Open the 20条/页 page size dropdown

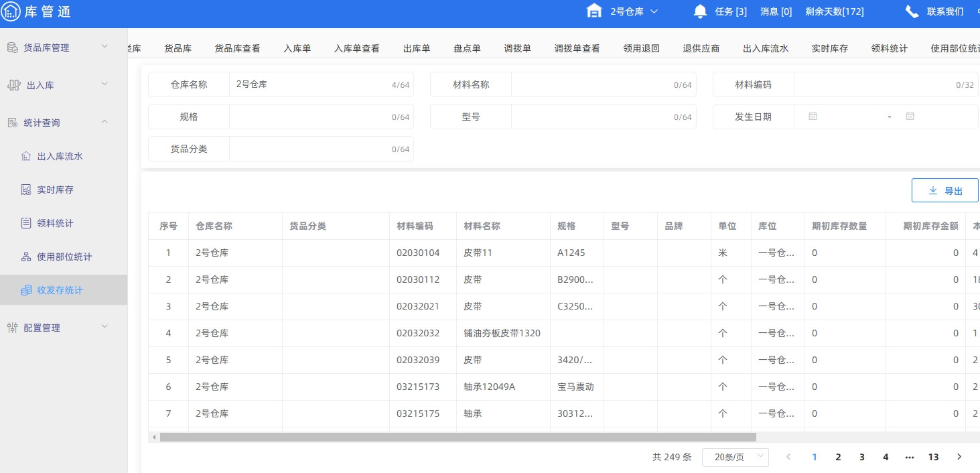click(x=736, y=457)
